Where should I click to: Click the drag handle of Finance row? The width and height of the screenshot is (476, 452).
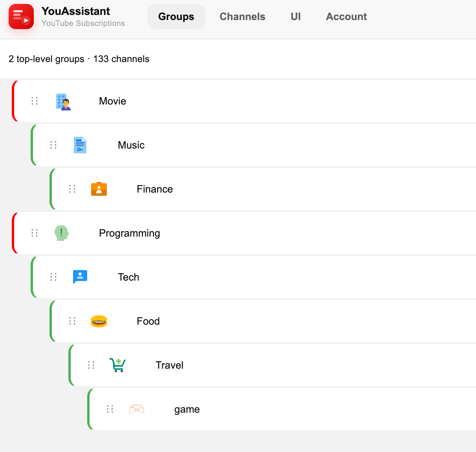(72, 189)
